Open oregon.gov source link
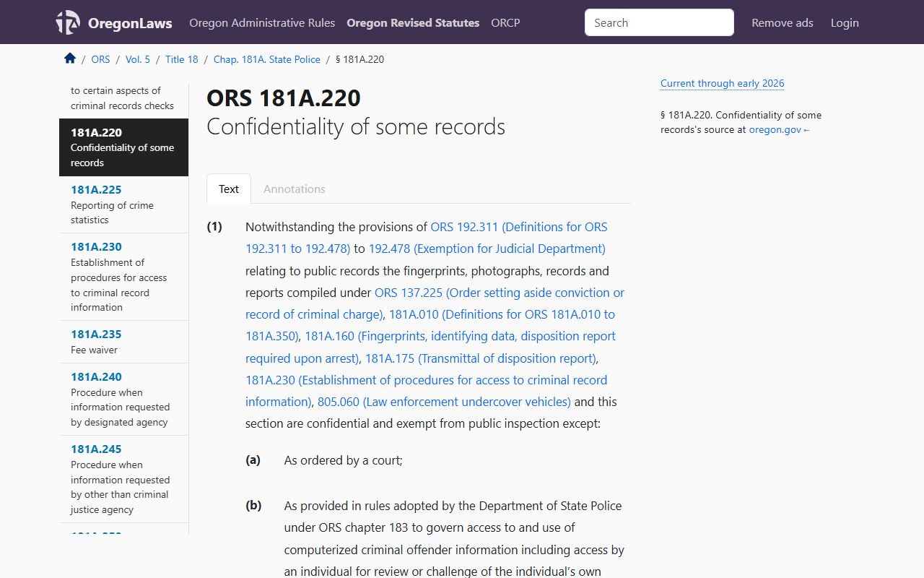This screenshot has width=924, height=578. click(x=780, y=130)
